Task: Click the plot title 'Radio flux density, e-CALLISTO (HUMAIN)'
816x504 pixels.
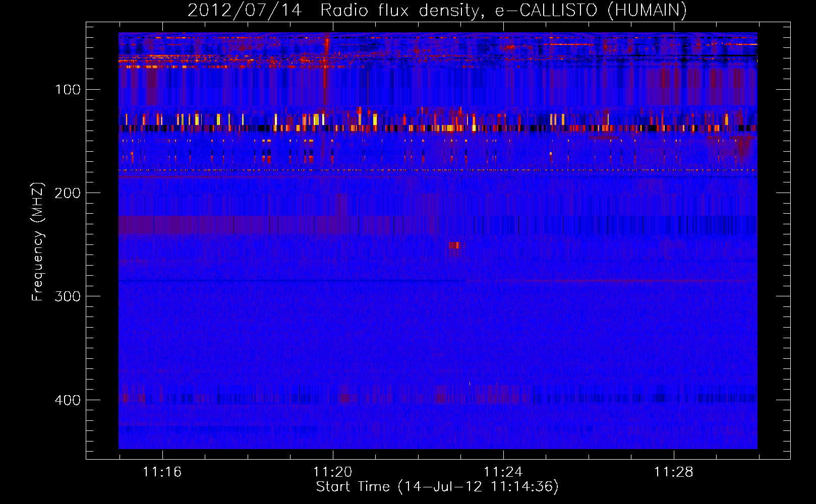Action: pyautogui.click(x=503, y=10)
